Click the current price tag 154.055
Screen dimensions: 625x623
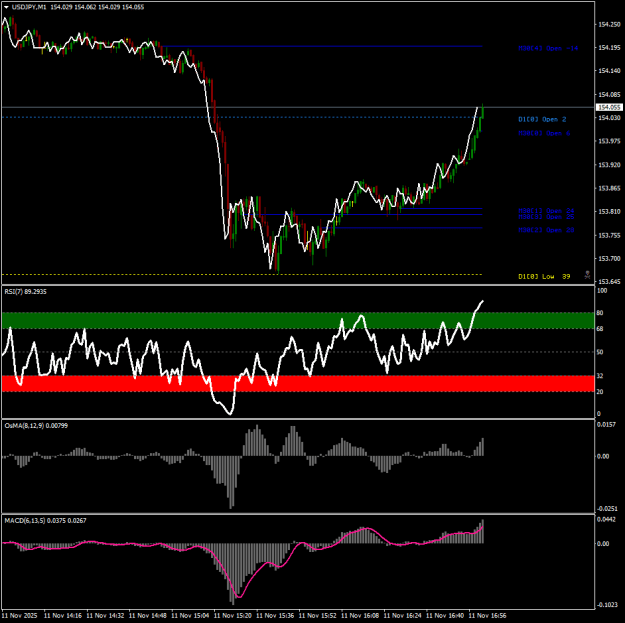609,107
